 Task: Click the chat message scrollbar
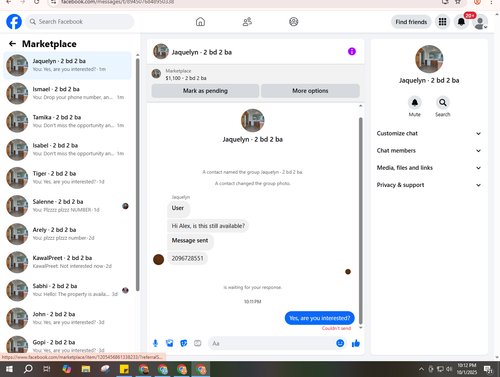point(360,220)
